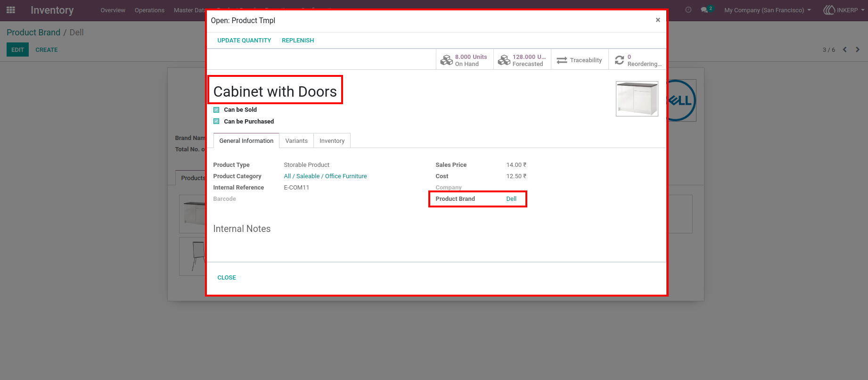The height and width of the screenshot is (380, 868).
Task: Open the My Company (San Francisco) dropdown
Action: 768,10
